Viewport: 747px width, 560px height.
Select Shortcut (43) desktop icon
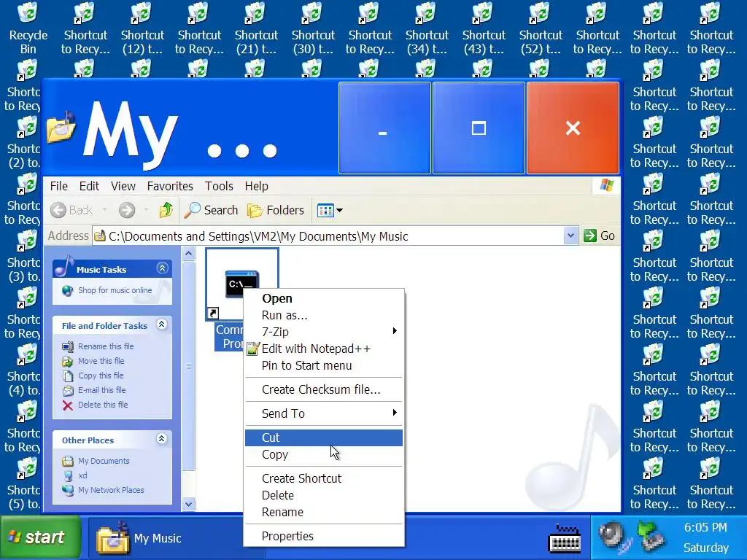coord(484,28)
